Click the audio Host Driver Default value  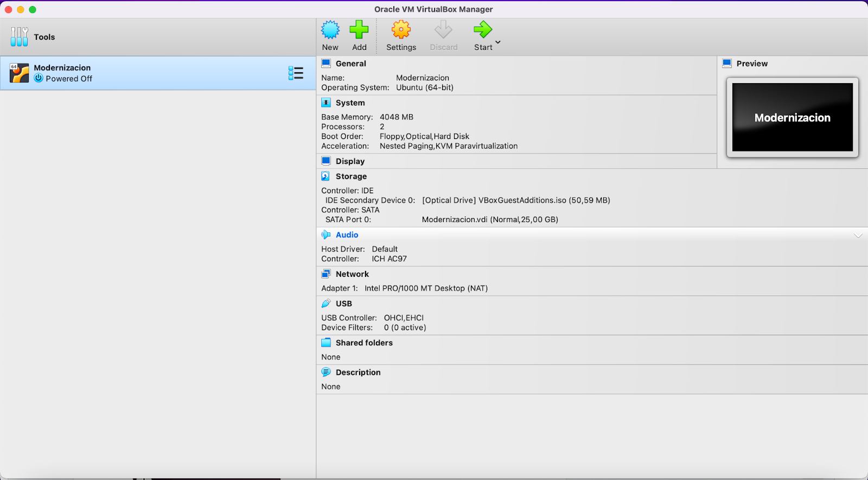click(385, 249)
